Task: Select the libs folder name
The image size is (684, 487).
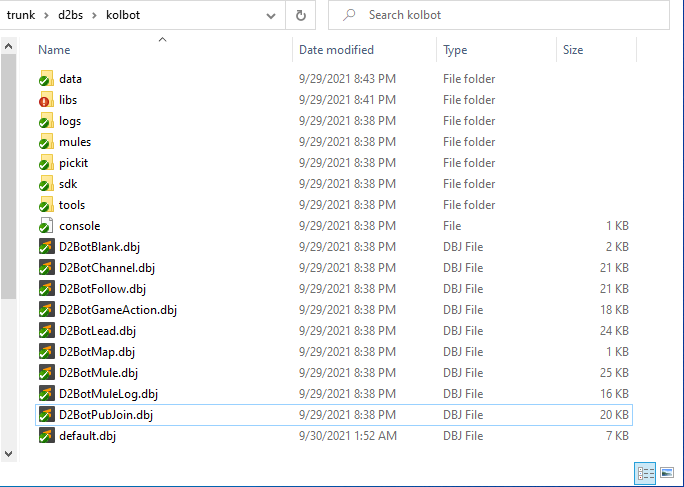Action: pyautogui.click(x=68, y=100)
